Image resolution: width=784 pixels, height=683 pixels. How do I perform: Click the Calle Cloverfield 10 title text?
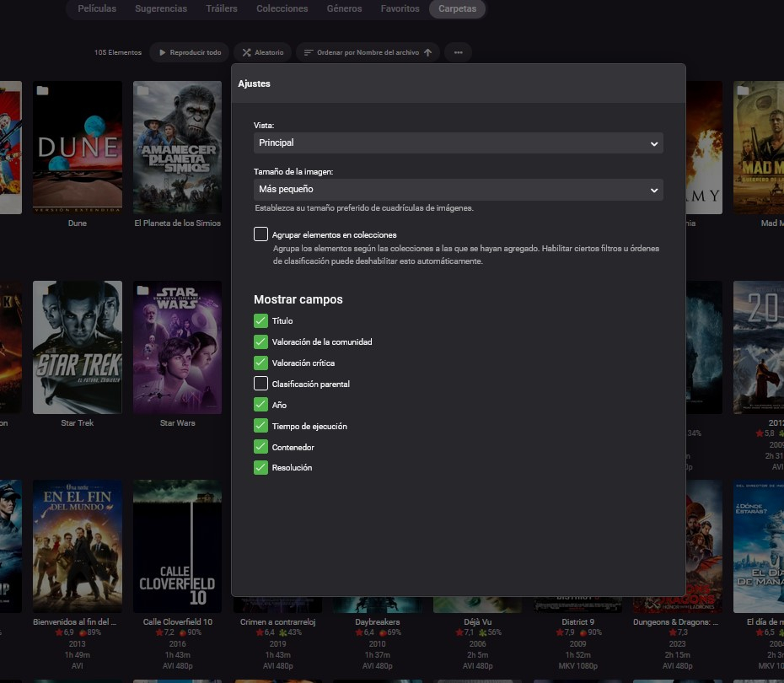click(x=178, y=622)
